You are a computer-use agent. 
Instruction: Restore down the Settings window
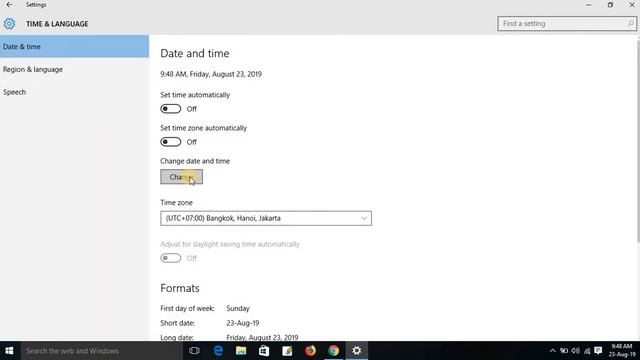pos(610,5)
